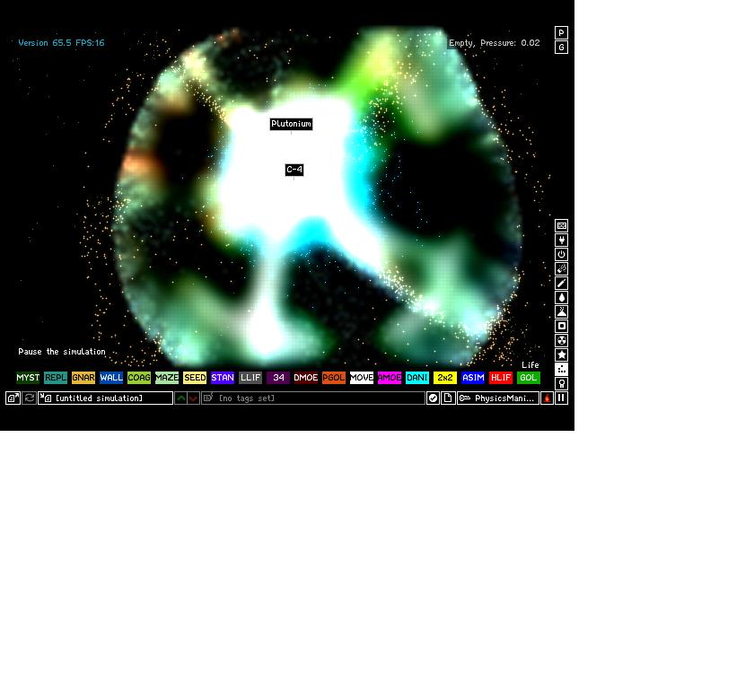Image resolution: width=754 pixels, height=700 pixels.
Task: Open the Tools category at the bottom of the side menu
Action: [x=561, y=383]
